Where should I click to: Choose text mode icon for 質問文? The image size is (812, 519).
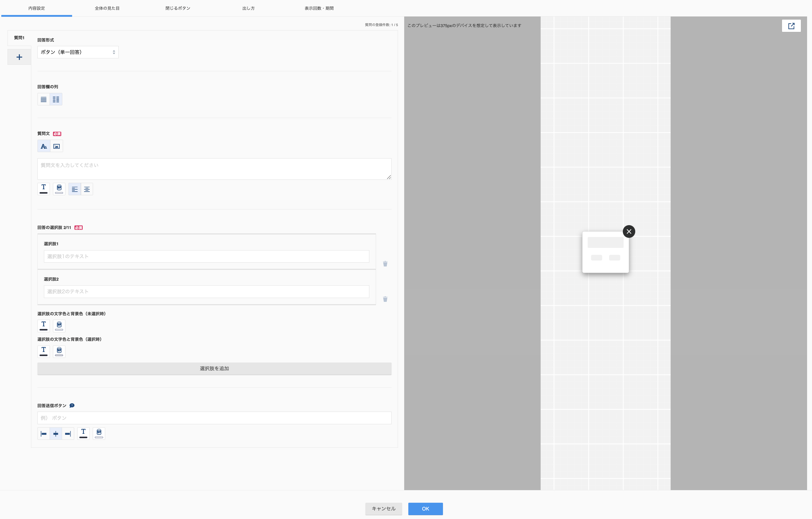(44, 146)
